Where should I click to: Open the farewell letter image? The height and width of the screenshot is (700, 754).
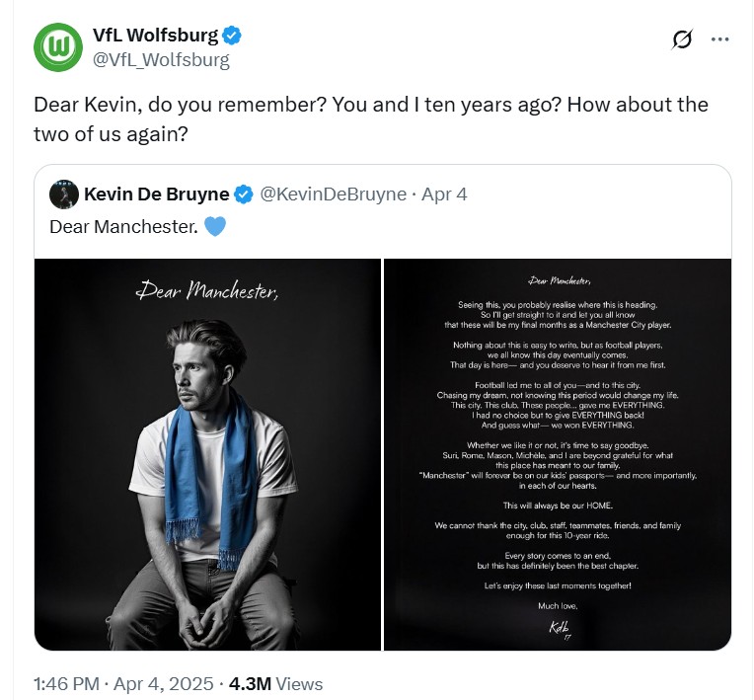click(x=558, y=454)
